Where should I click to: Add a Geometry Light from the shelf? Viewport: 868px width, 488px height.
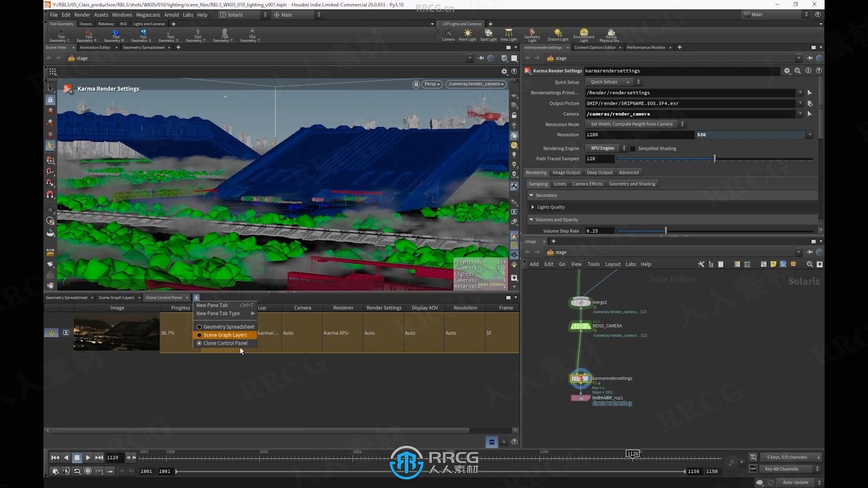[532, 35]
